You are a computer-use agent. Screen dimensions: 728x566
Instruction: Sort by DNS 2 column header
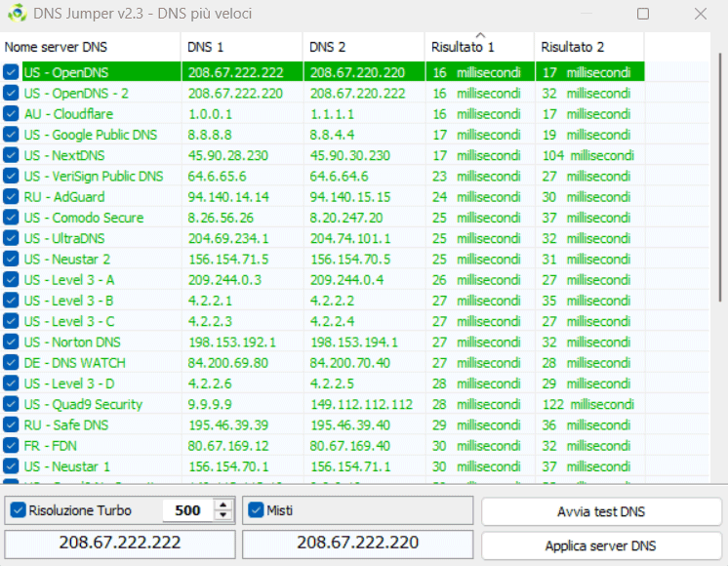point(364,47)
